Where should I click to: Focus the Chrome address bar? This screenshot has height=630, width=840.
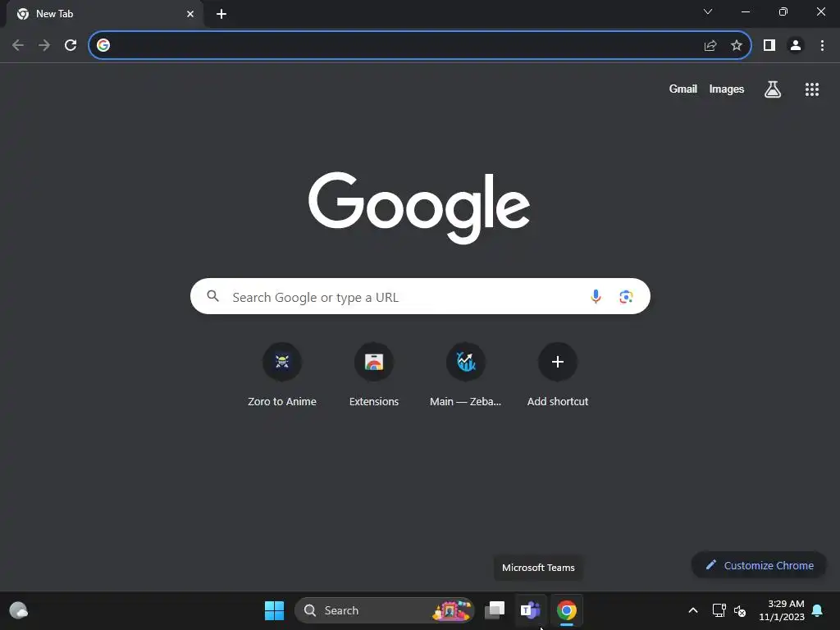tap(419, 46)
